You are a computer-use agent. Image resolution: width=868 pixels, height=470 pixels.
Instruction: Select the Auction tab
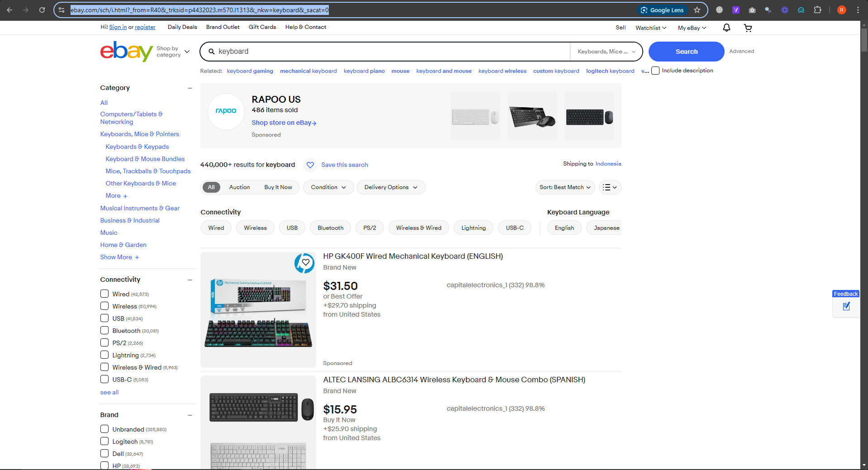(239, 187)
